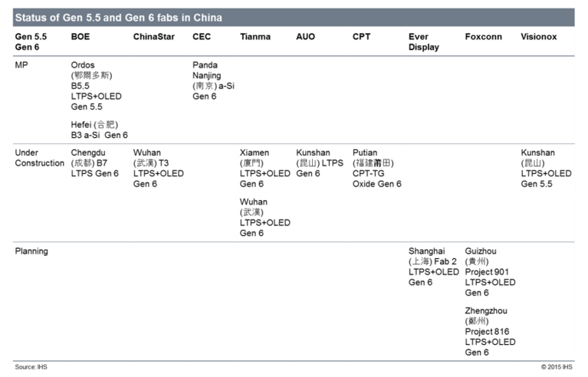The image size is (588, 377).
Task: Click the table title 'Status of Gen 5.5 and Gen 6 fabs in China'
Action: [119, 18]
